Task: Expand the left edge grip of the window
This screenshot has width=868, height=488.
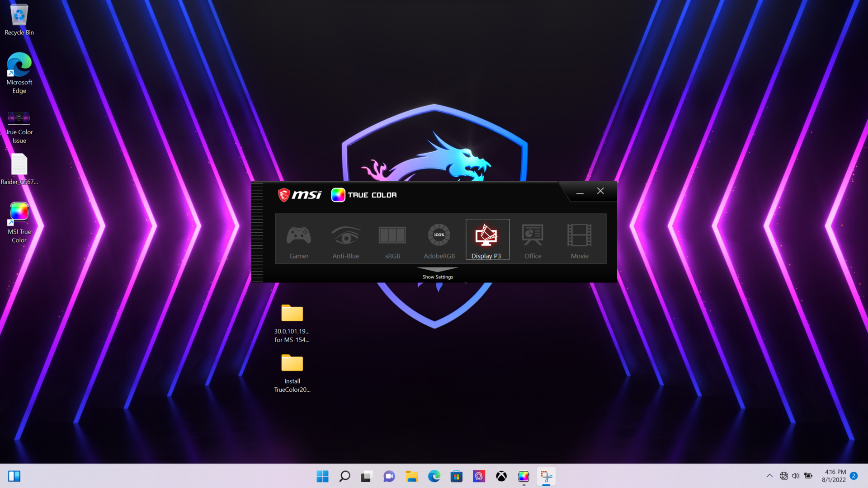Action: coord(258,232)
